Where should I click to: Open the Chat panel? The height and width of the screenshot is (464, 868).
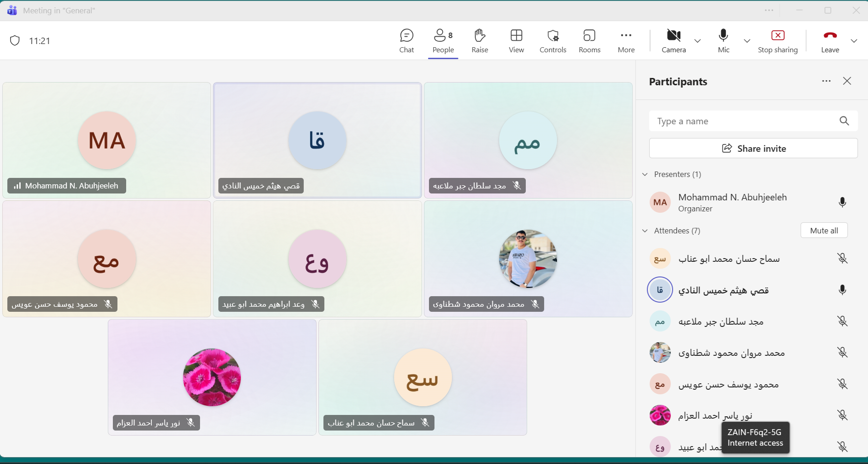(406, 41)
